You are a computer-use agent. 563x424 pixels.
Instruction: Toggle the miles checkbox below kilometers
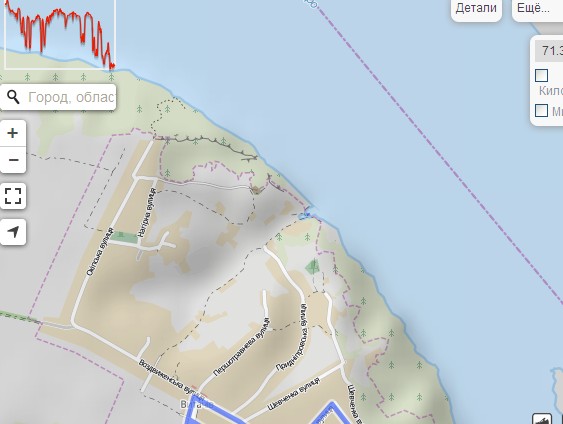[x=541, y=111]
